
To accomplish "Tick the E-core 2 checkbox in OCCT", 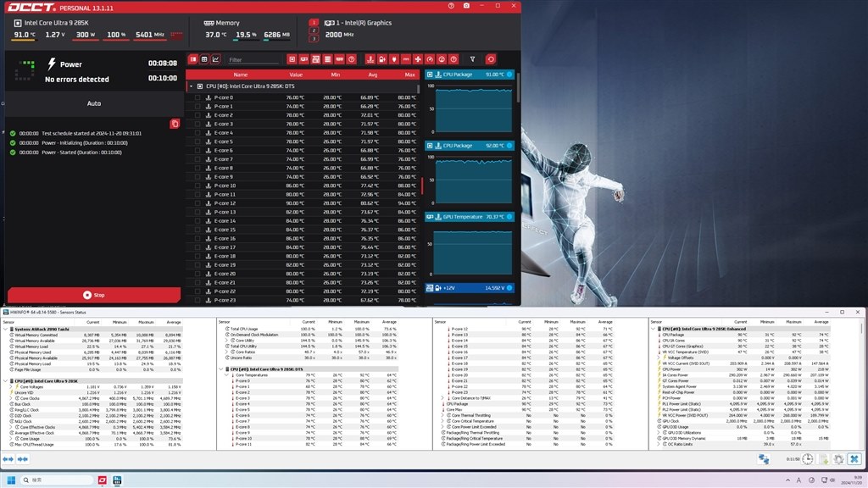I will point(198,115).
